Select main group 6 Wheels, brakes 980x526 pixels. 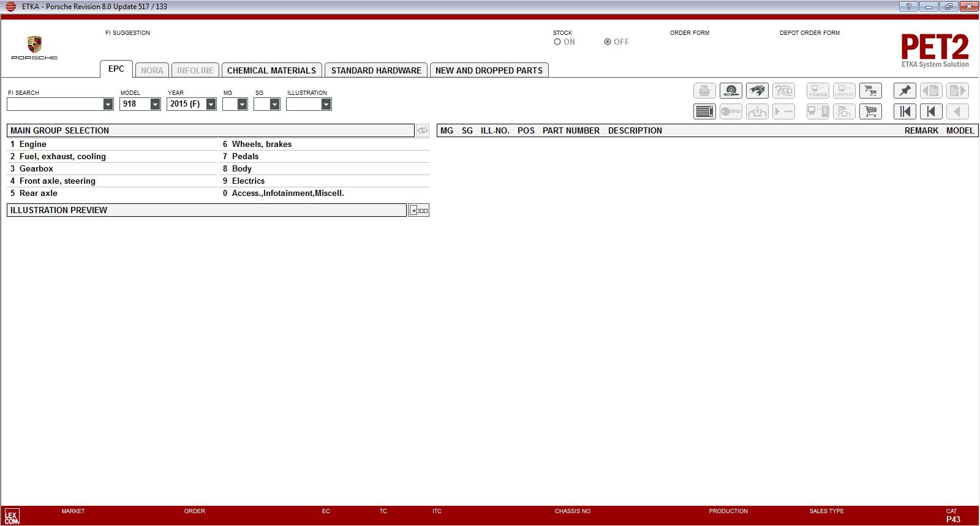point(325,145)
